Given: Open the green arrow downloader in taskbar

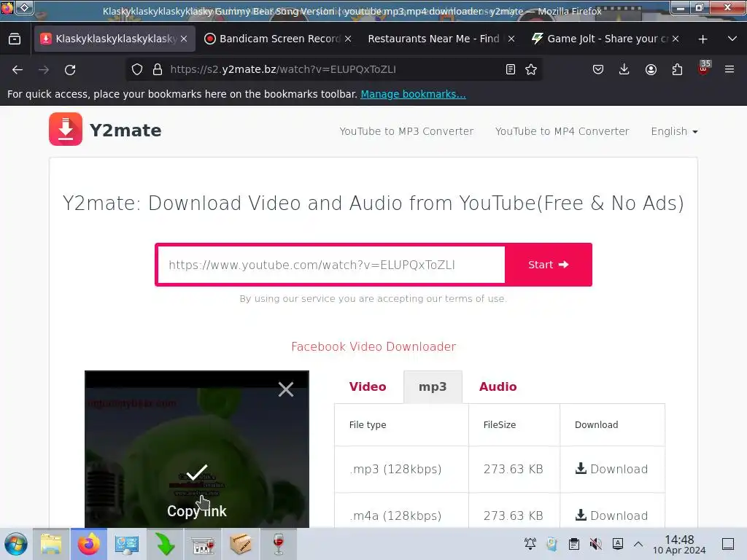Looking at the screenshot, I should [x=165, y=544].
